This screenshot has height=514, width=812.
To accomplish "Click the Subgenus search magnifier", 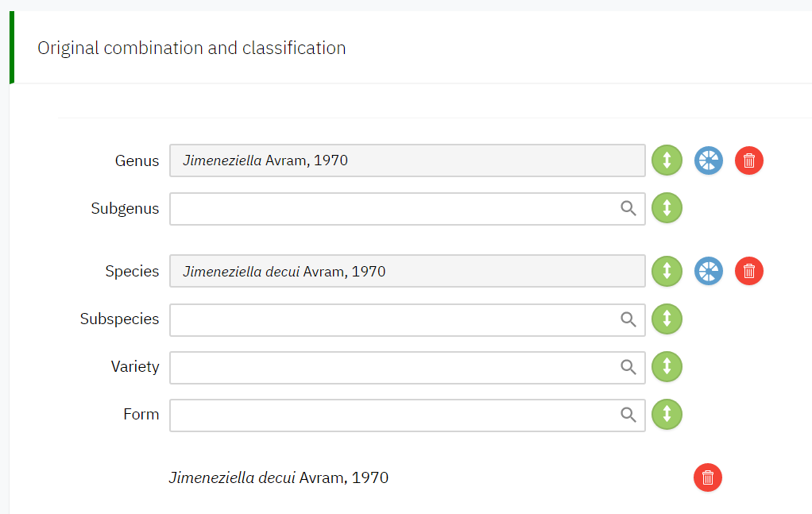I will click(x=628, y=208).
